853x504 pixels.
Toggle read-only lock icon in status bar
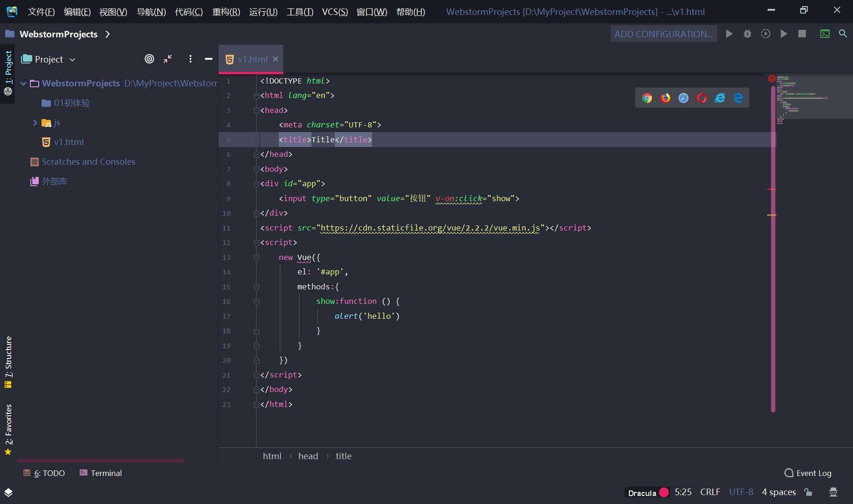[808, 492]
